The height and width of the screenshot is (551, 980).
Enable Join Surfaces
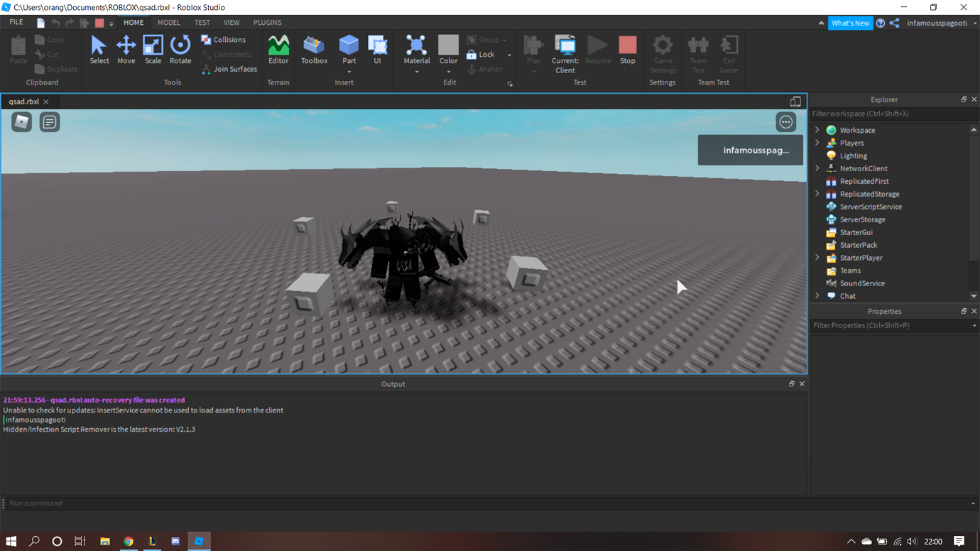229,69
